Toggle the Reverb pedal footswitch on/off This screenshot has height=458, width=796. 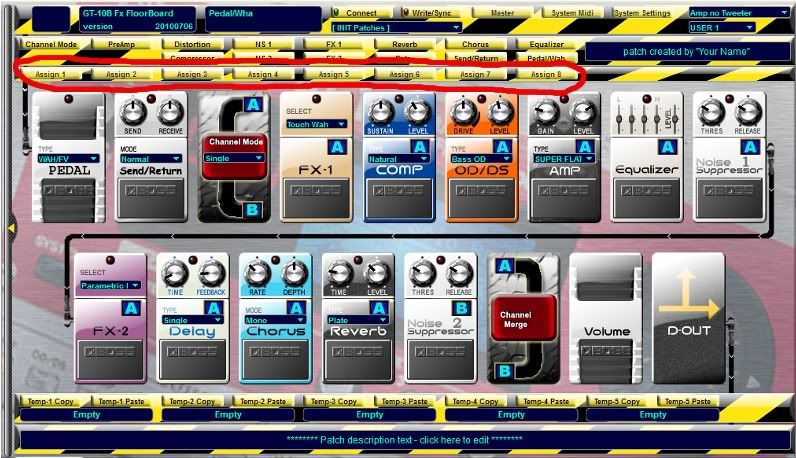point(359,354)
